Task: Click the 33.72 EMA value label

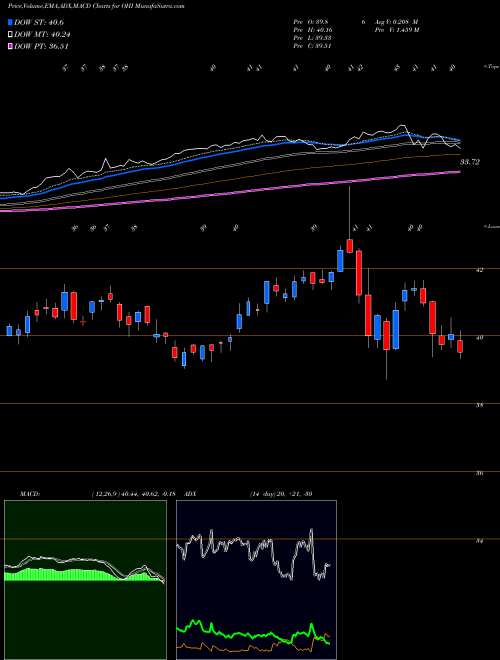Action: point(470,162)
